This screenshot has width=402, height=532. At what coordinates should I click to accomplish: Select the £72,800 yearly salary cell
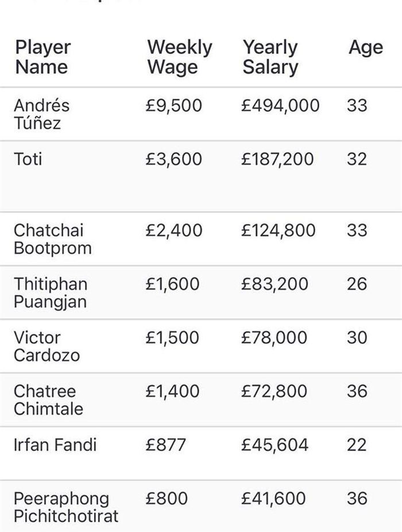click(x=274, y=391)
